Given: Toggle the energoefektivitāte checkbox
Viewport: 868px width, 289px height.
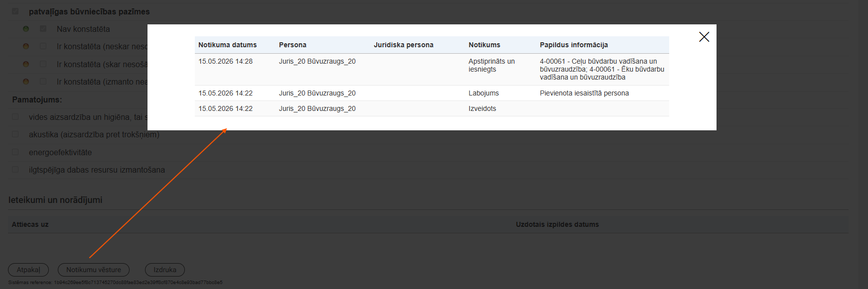Looking at the screenshot, I should click(x=15, y=152).
